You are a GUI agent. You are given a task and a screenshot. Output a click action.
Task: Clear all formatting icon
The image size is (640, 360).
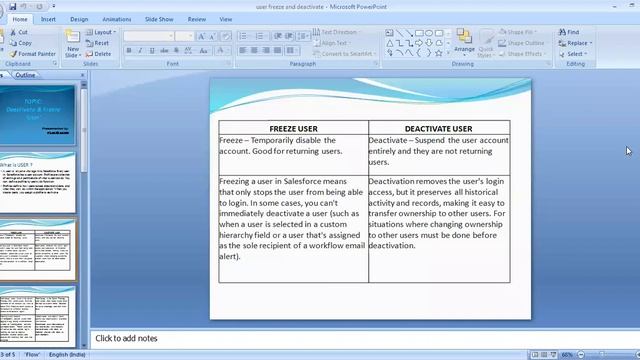[x=226, y=36]
